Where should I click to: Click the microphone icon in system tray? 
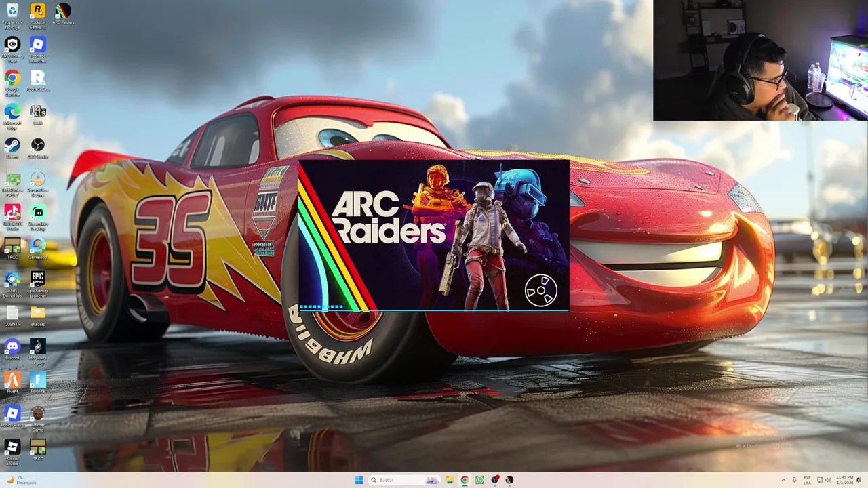point(794,480)
